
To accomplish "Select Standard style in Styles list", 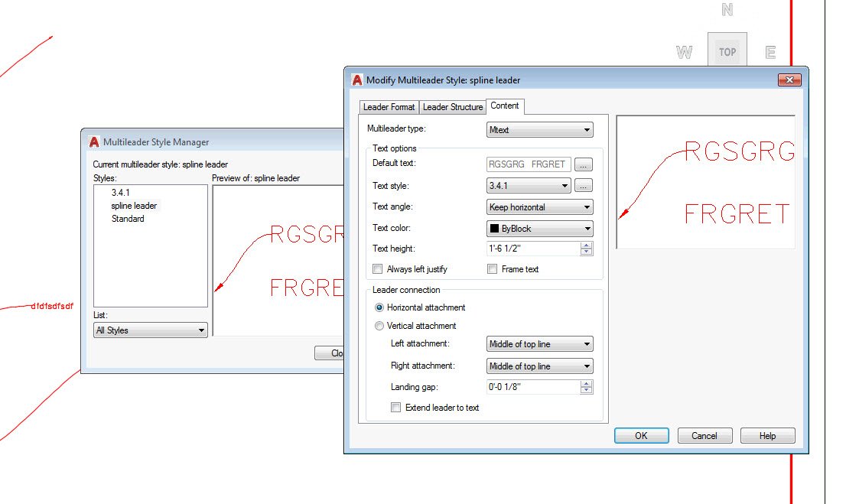I will tap(128, 219).
